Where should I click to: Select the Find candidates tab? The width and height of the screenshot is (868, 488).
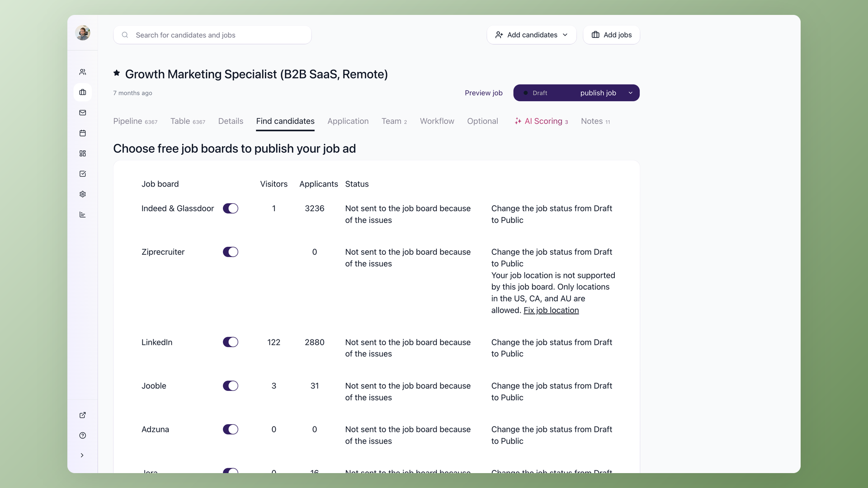[x=285, y=121]
